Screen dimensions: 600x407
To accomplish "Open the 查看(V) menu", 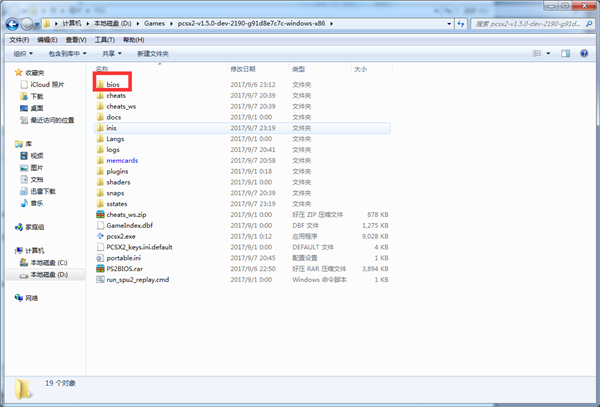I will pyautogui.click(x=76, y=40).
